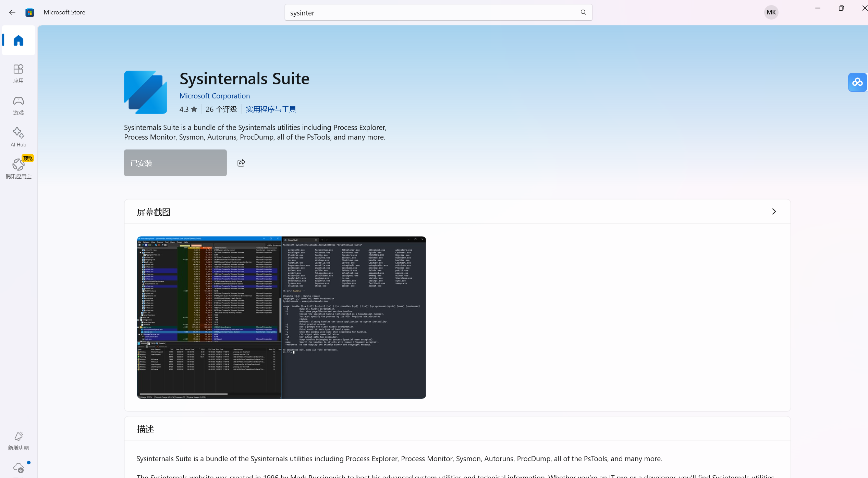
Task: Click the 已安装 installed button
Action: point(175,163)
